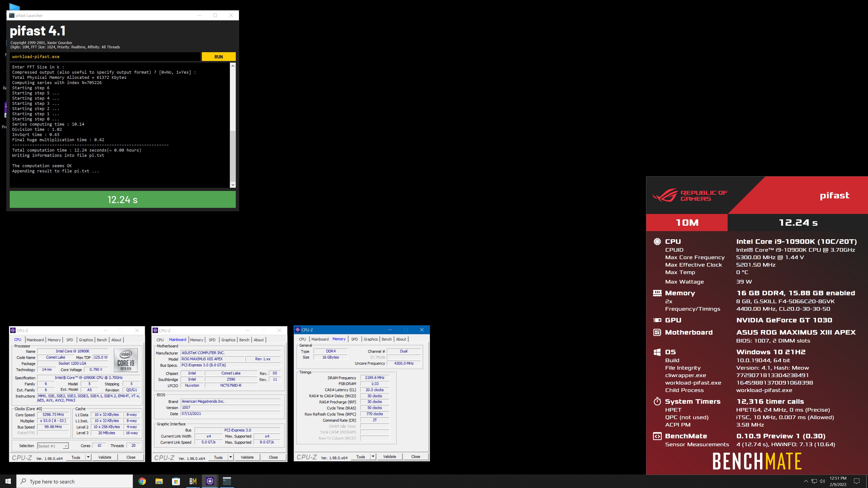Click the workload-pifast.exe input field
Screen dimensions: 868x488
(x=105, y=56)
